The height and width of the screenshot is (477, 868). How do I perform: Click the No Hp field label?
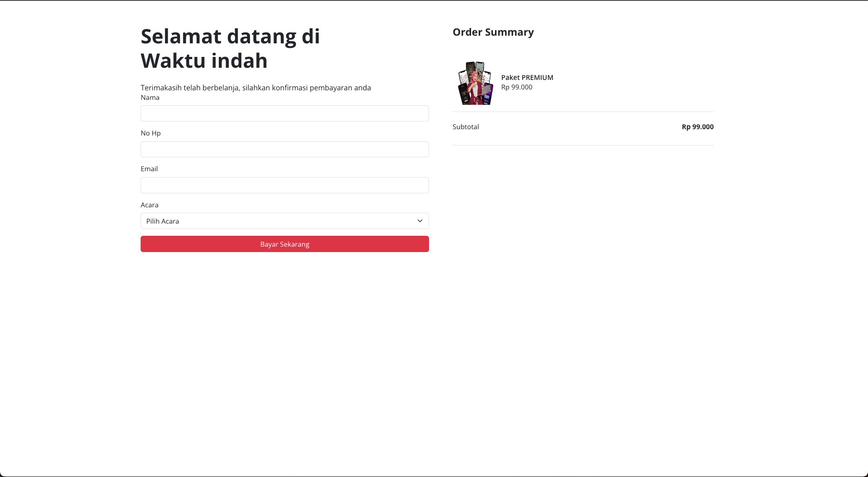[150, 133]
